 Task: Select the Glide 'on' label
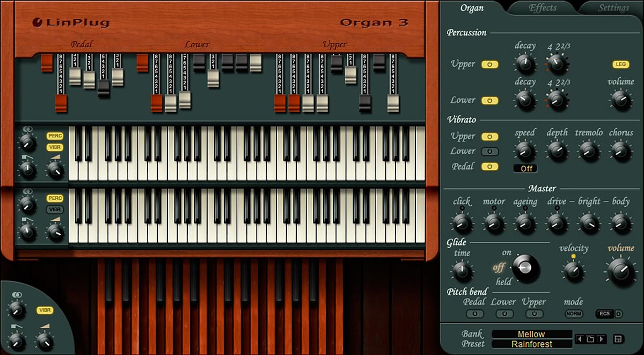pyautogui.click(x=507, y=252)
